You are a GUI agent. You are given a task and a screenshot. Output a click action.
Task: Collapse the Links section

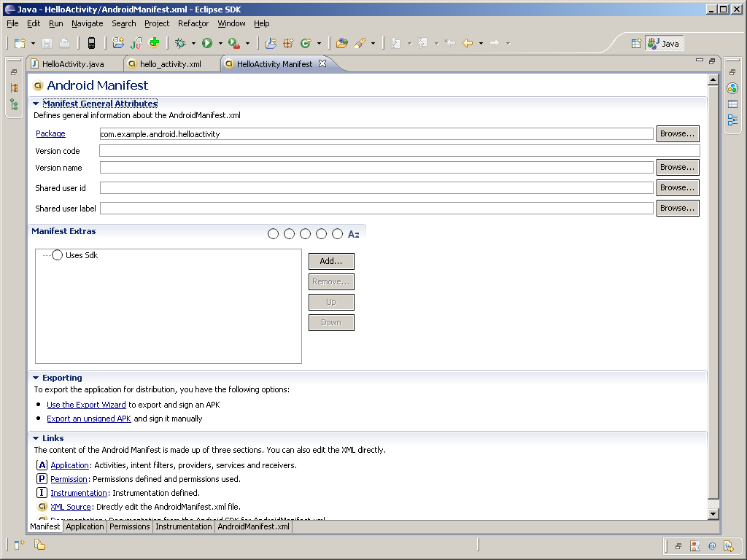(x=36, y=438)
